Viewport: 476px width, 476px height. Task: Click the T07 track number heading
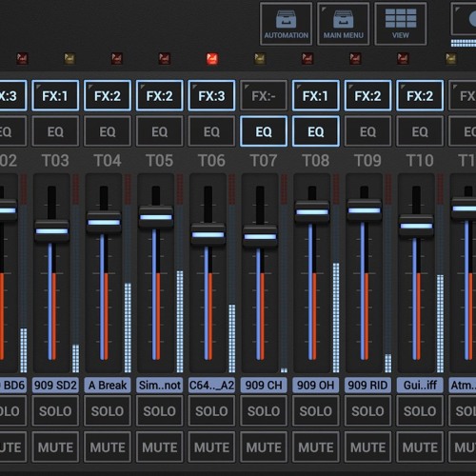click(x=264, y=160)
